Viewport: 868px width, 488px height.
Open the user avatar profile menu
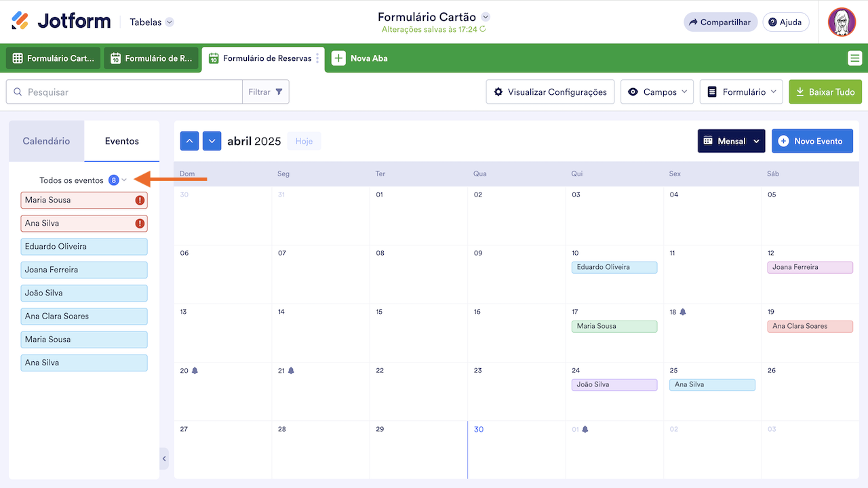(842, 22)
